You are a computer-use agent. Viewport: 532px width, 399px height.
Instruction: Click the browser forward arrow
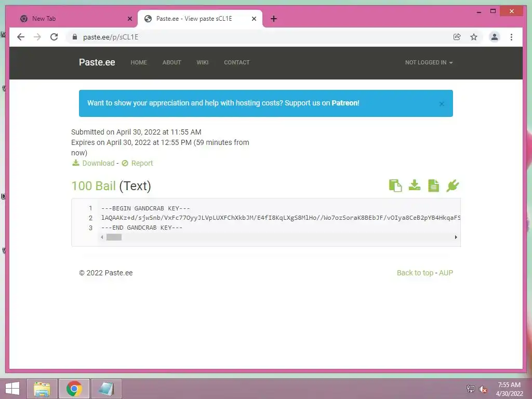37,37
